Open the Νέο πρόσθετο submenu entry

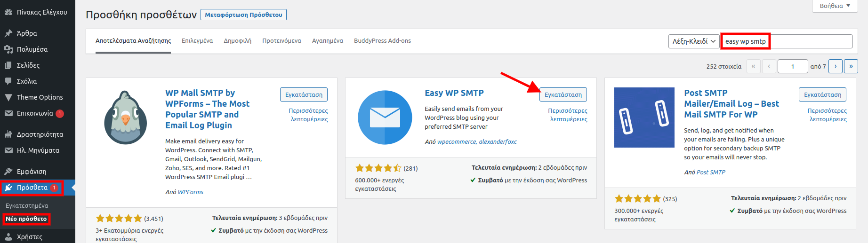click(26, 219)
